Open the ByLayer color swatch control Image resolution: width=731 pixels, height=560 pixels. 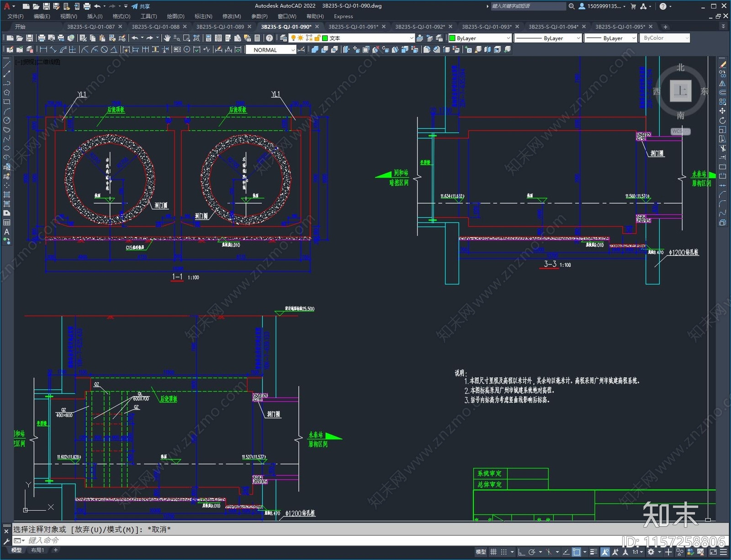(479, 38)
